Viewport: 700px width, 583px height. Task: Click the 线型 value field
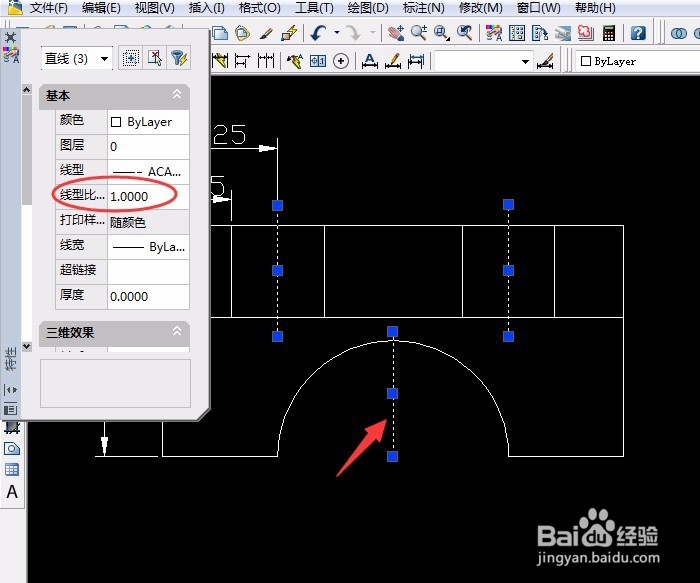148,171
